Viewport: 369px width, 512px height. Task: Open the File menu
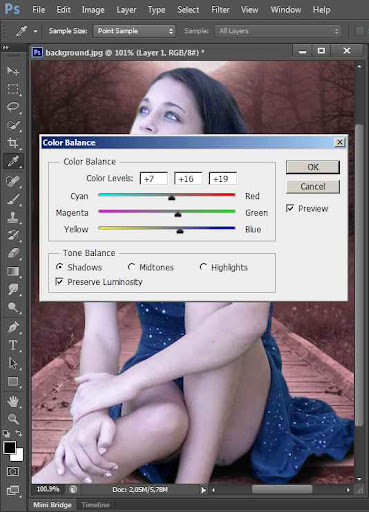39,10
